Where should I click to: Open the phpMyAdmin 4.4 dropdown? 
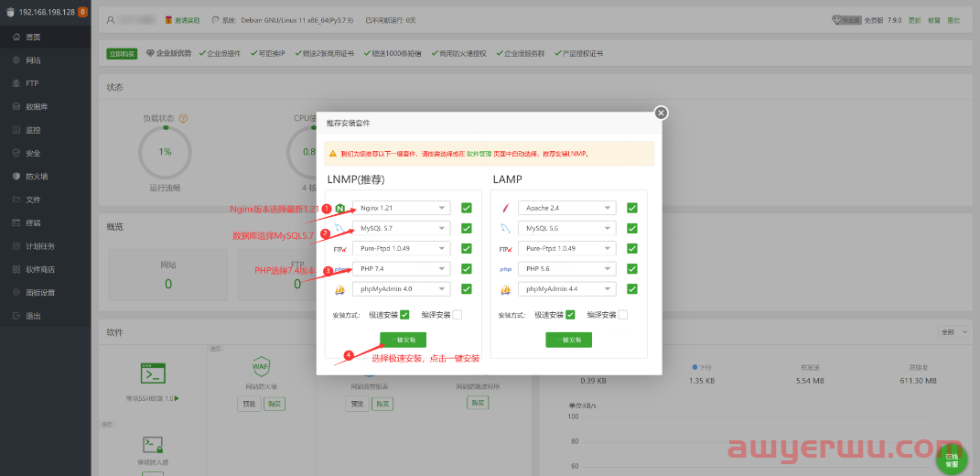[567, 289]
